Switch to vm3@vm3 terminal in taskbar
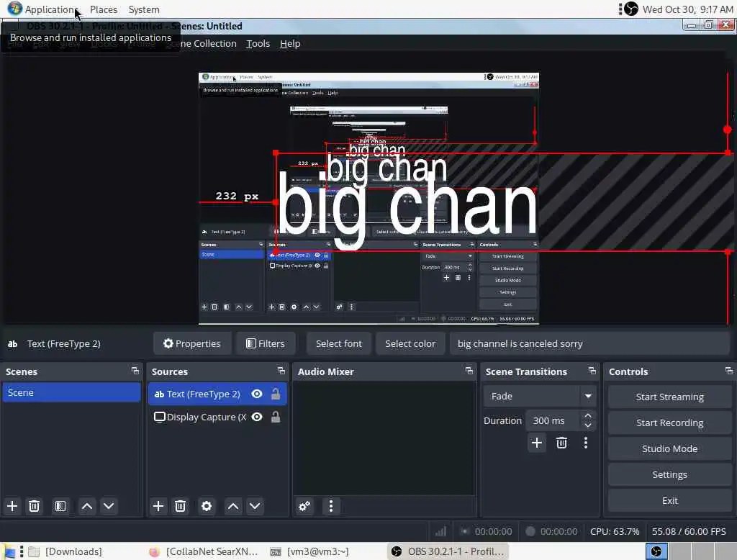 pyautogui.click(x=309, y=551)
